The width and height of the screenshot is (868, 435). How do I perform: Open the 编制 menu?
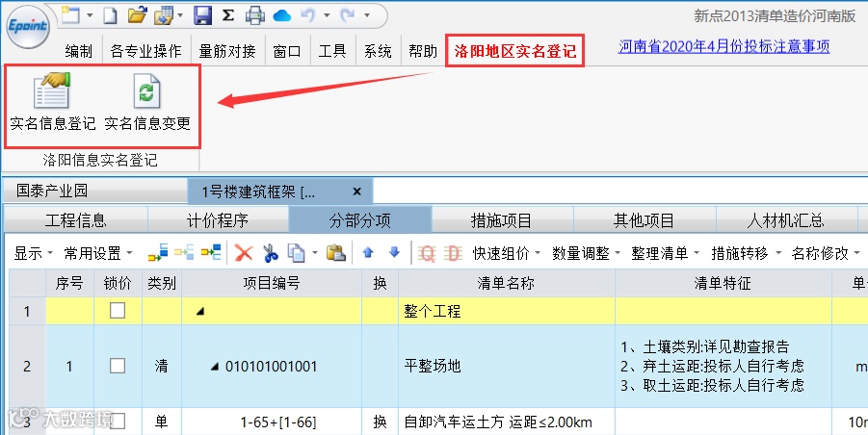(x=79, y=51)
